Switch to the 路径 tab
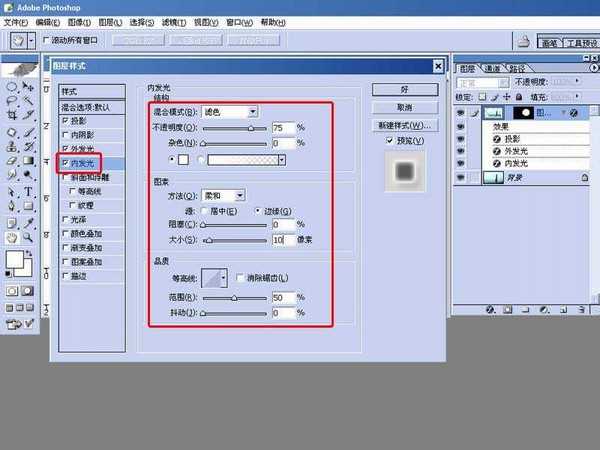The height and width of the screenshot is (450, 600). coord(517,68)
